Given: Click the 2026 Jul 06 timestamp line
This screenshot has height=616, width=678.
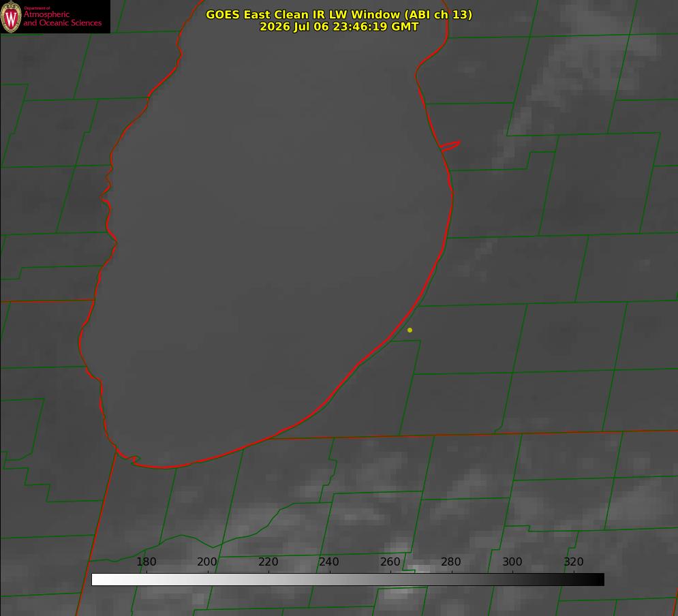Looking at the screenshot, I should point(339,27).
